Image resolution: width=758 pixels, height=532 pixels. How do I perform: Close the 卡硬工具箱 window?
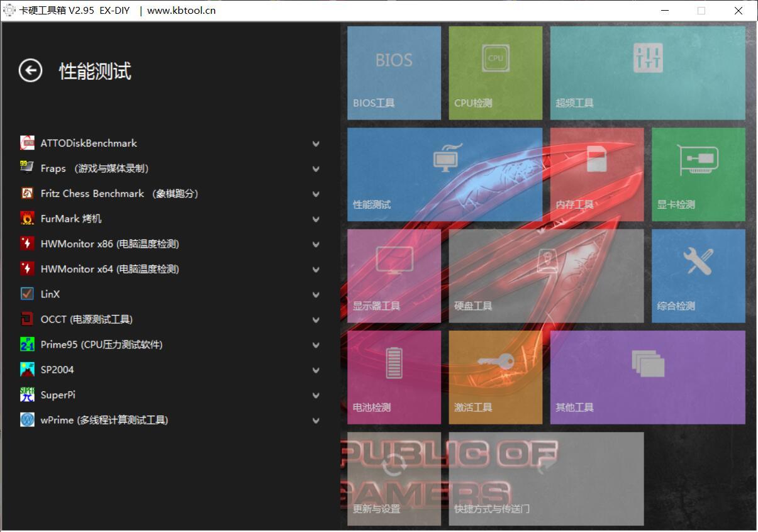pos(738,10)
